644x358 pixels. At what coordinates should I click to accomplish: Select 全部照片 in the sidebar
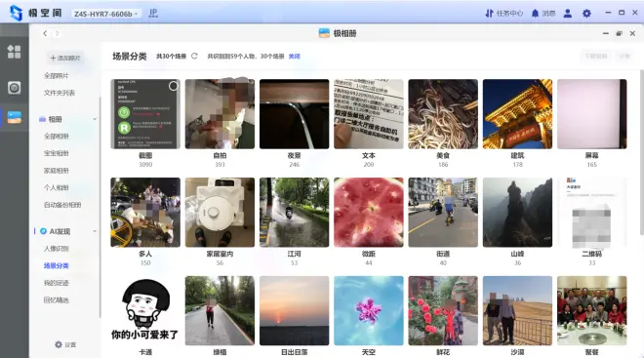point(57,75)
